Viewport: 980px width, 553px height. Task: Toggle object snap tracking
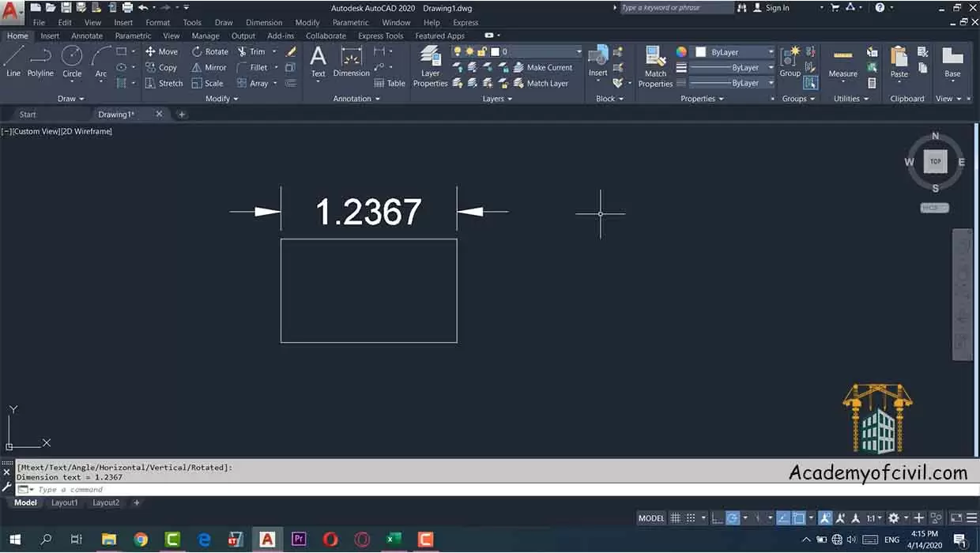click(x=782, y=518)
